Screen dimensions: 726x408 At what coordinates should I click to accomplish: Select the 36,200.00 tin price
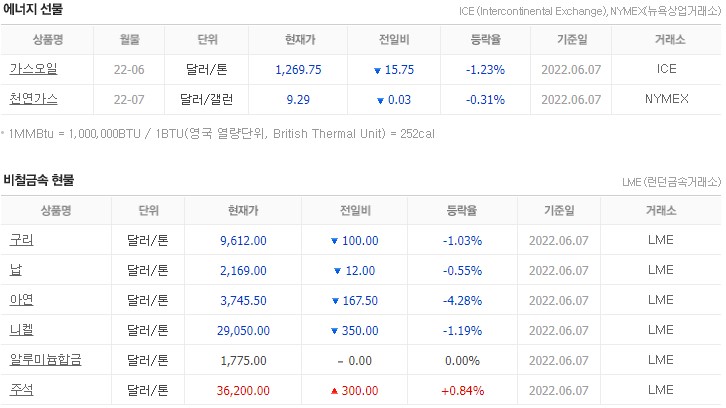tap(243, 390)
